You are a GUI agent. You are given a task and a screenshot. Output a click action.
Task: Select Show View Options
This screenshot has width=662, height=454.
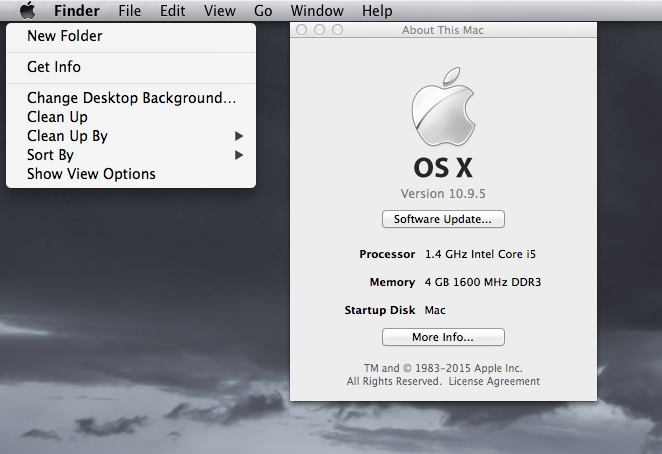click(x=131, y=174)
